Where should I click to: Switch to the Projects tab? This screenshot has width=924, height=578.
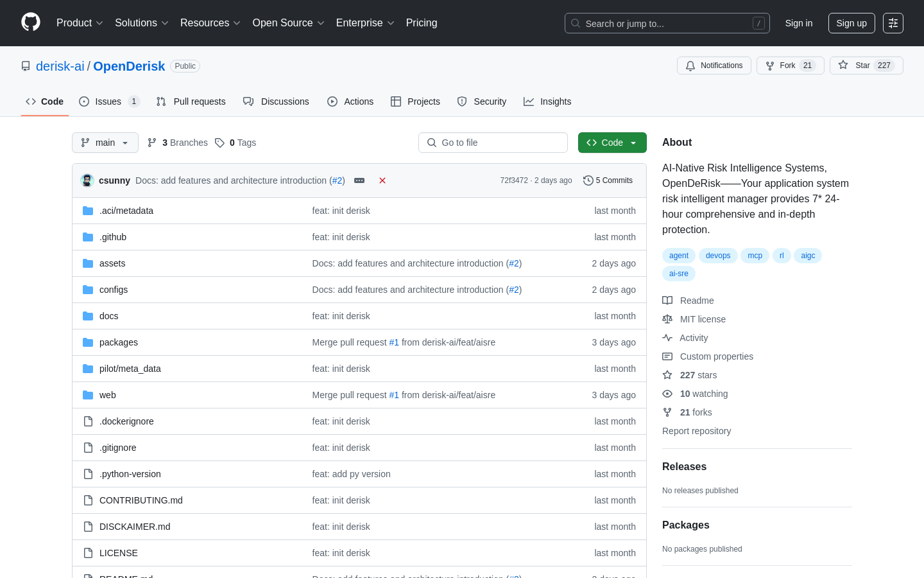click(415, 101)
